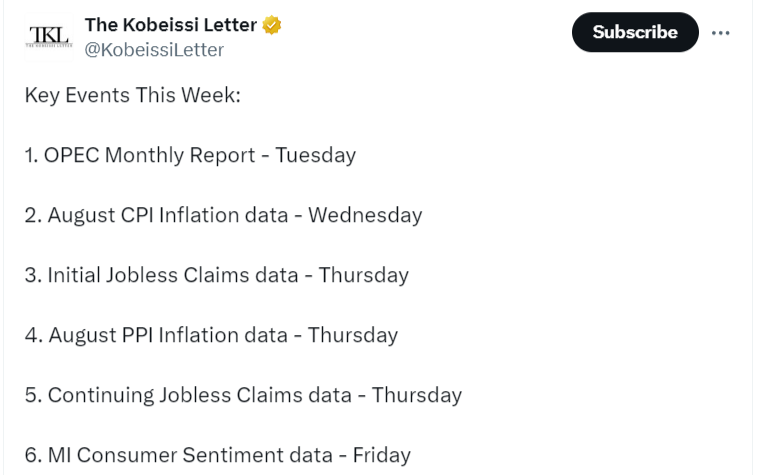Screen dimensions: 777x475
Task: Click the TKL profile avatar
Action: (x=48, y=37)
